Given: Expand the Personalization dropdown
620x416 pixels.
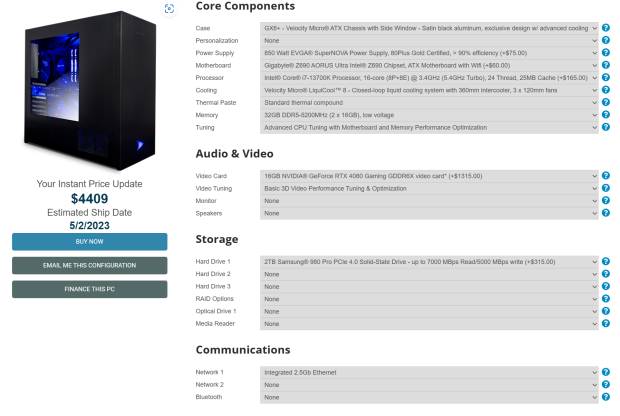Looking at the screenshot, I should point(429,40).
